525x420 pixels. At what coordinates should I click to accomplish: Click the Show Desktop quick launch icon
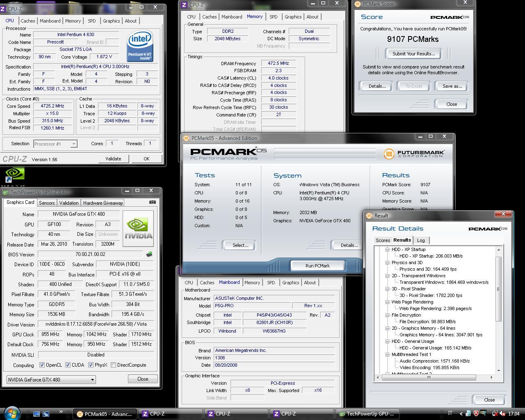pyautogui.click(x=36, y=414)
